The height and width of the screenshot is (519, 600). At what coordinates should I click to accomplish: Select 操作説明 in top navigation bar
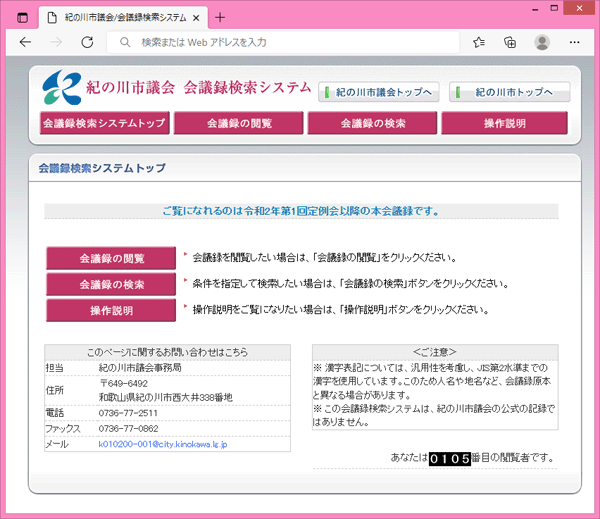pos(504,123)
